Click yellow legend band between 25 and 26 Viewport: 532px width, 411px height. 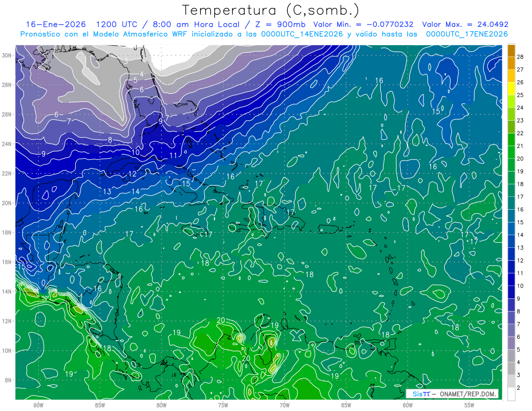click(x=511, y=88)
